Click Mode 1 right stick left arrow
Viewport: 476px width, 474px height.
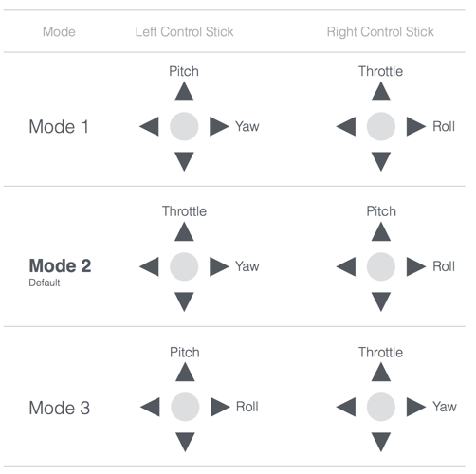coord(346,126)
